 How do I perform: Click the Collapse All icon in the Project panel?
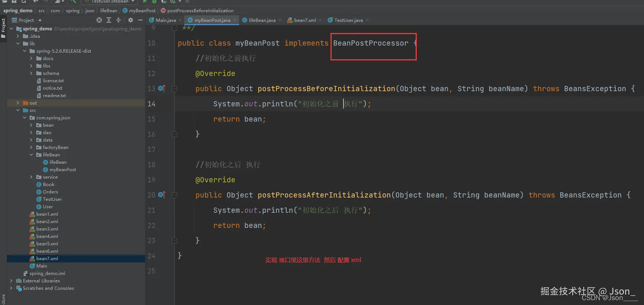(118, 20)
